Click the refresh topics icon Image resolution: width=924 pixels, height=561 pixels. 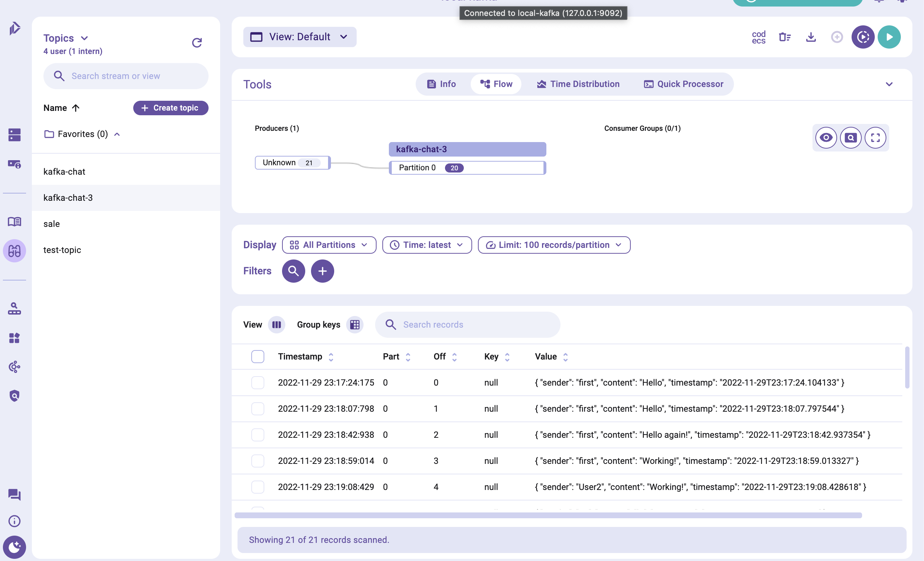(197, 43)
